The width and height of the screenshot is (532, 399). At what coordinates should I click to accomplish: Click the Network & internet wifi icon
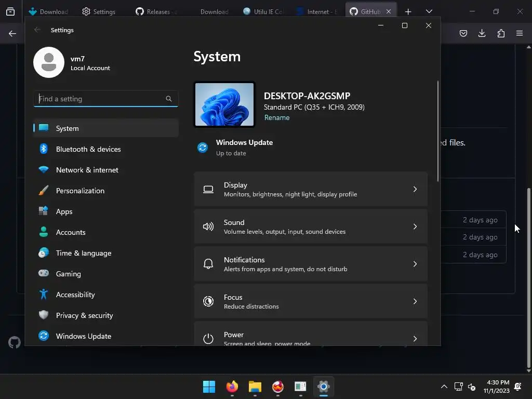pos(44,169)
